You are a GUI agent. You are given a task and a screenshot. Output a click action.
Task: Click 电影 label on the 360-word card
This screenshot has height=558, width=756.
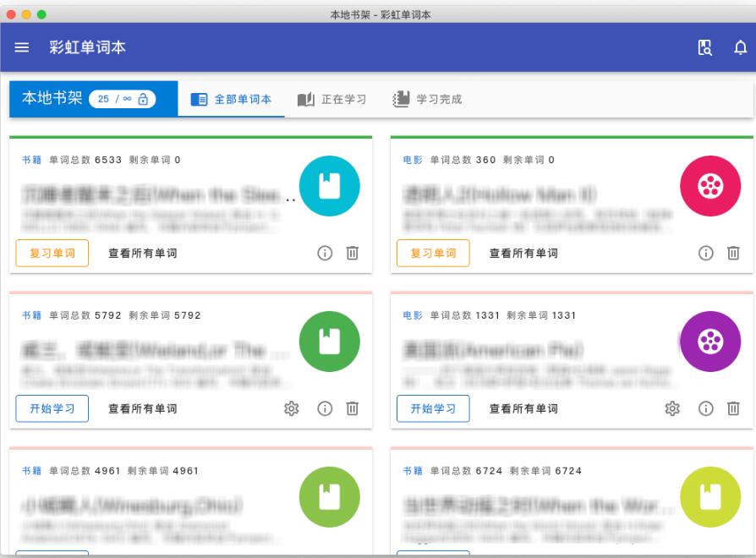413,160
